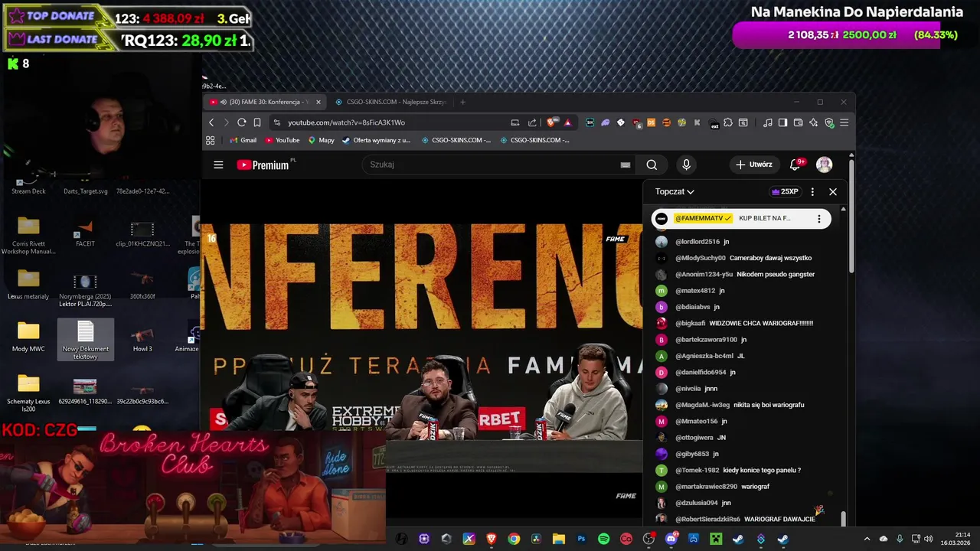The height and width of the screenshot is (551, 980).
Task: Open the browser extensions puzzle icon
Action: point(728,122)
